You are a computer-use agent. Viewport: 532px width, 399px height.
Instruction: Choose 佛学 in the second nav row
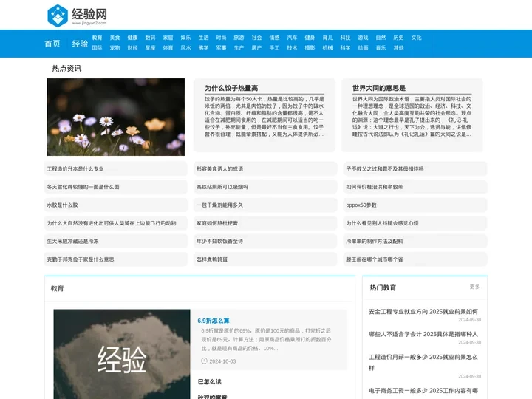click(x=204, y=48)
